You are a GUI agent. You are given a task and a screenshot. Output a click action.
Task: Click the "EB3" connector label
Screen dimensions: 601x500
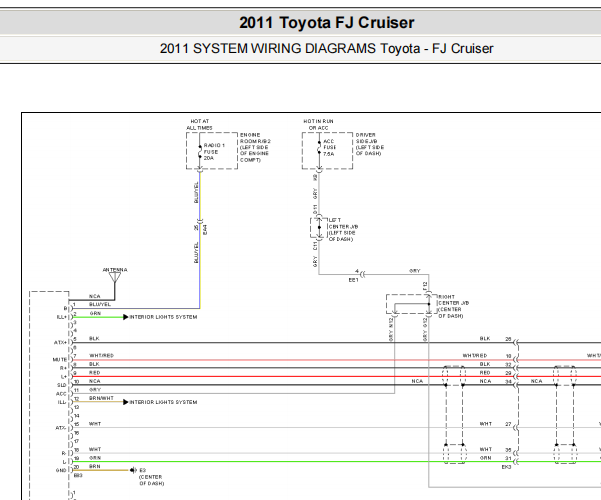tap(78, 475)
